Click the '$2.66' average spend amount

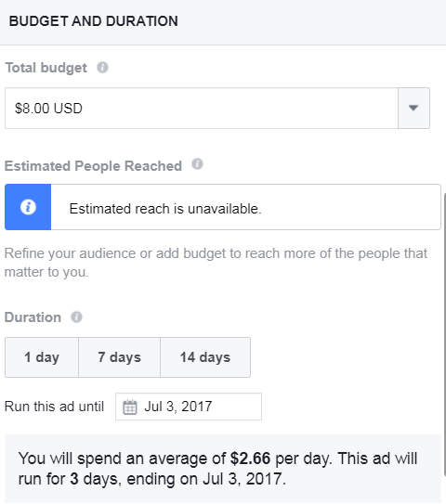pyautogui.click(x=250, y=459)
